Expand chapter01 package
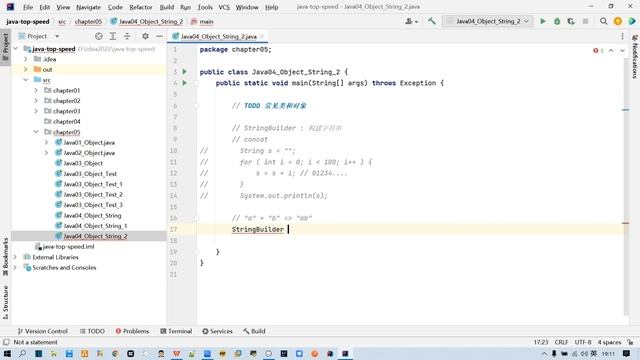Screen dimensions: 640x360 tap(36, 91)
